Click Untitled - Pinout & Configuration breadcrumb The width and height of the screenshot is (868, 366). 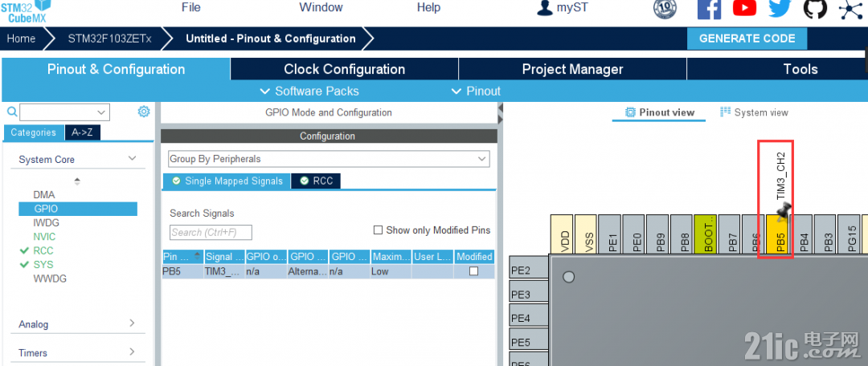(271, 39)
